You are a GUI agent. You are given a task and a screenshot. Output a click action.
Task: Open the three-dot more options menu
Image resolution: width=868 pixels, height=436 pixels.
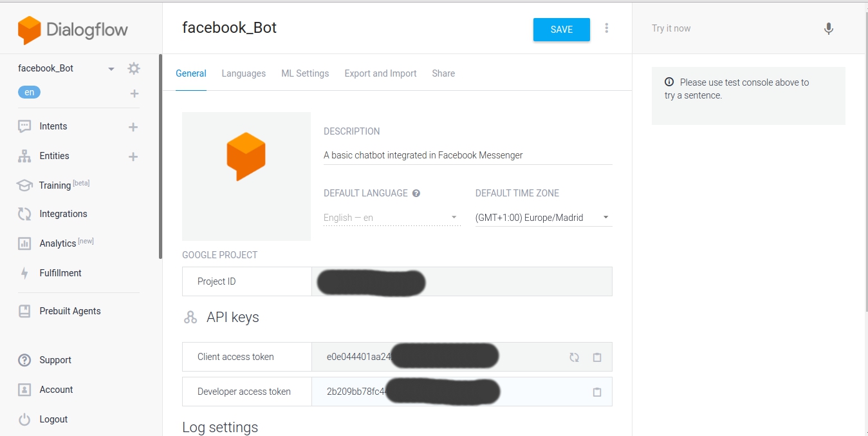tap(607, 28)
